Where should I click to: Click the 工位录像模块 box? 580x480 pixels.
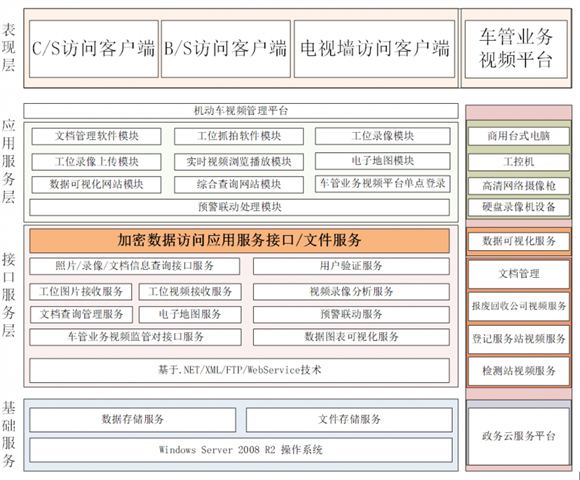pyautogui.click(x=382, y=136)
